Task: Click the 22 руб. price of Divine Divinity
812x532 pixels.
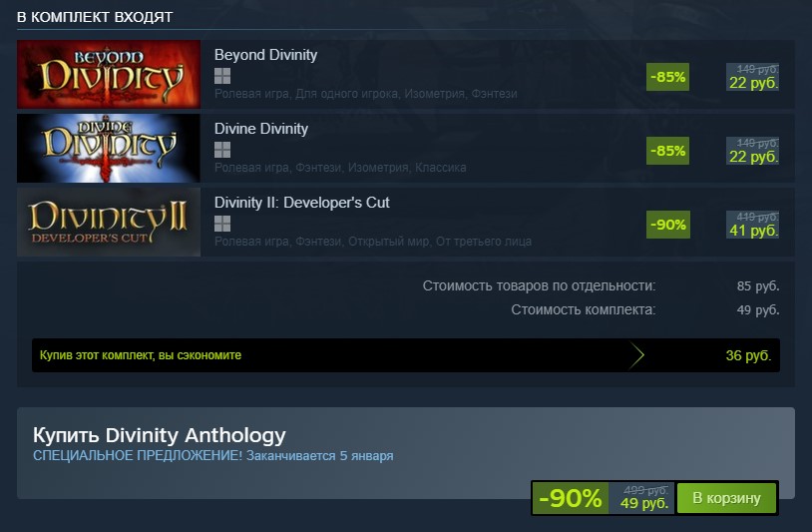Action: pyautogui.click(x=753, y=157)
